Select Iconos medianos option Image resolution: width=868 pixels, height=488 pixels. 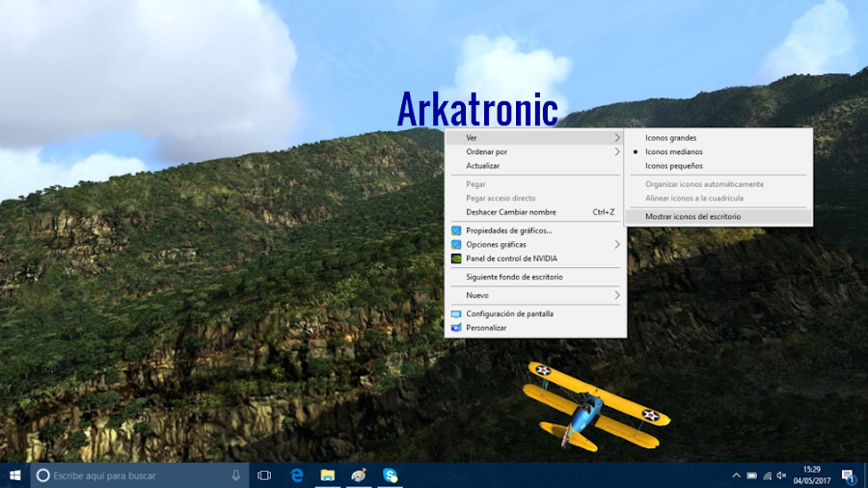[719, 151]
